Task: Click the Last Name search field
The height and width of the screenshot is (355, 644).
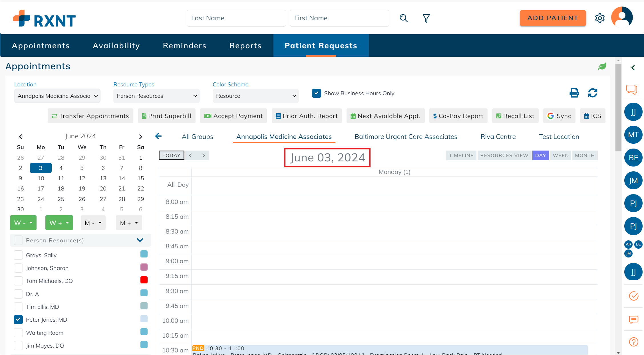Action: pos(236,18)
